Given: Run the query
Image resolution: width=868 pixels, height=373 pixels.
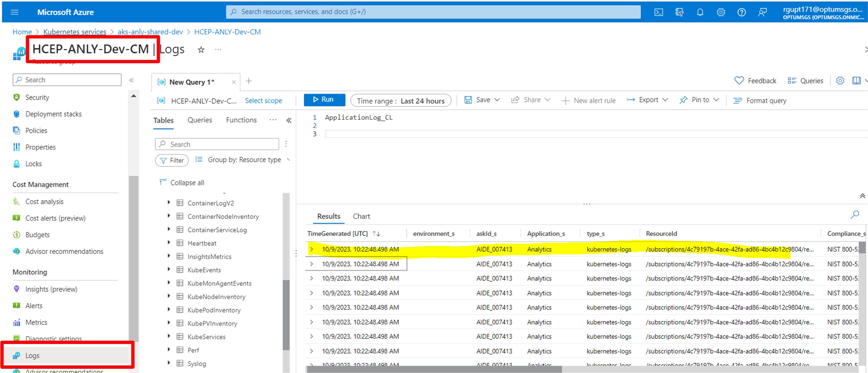Looking at the screenshot, I should (x=324, y=100).
